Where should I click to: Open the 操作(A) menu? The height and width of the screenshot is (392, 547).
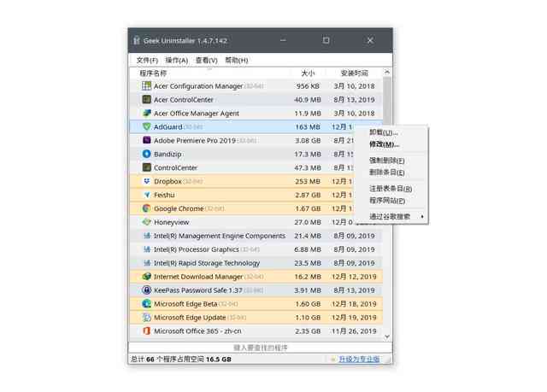point(177,61)
